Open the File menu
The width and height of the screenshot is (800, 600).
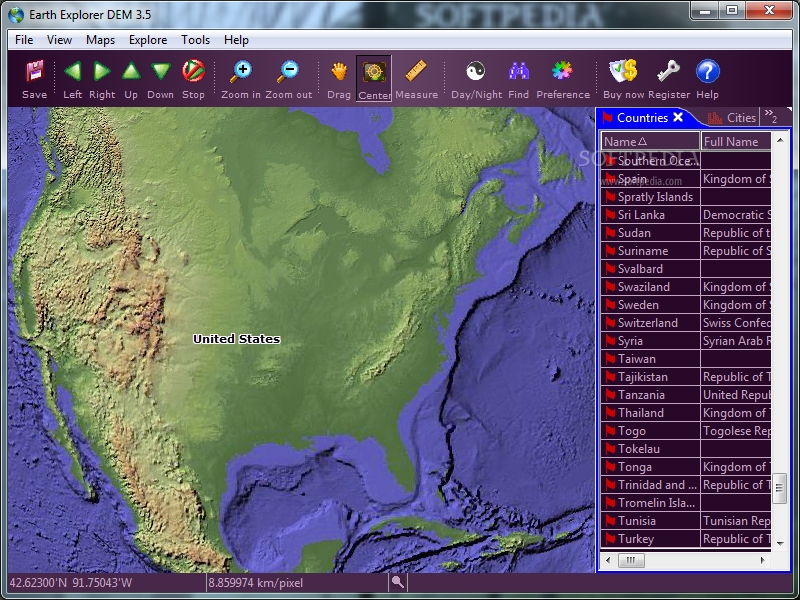(24, 40)
